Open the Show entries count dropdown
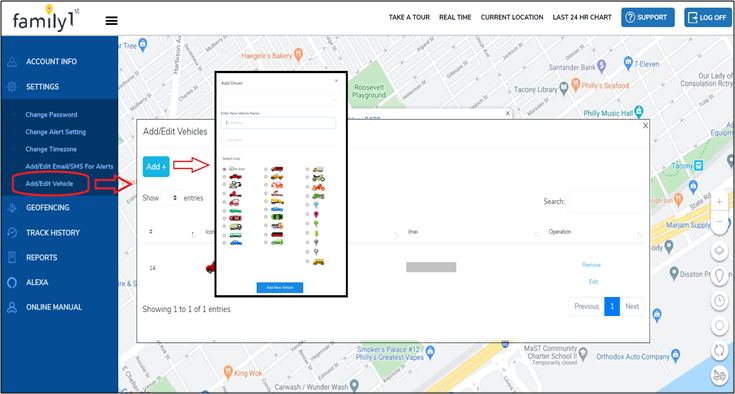Screen dimensions: 735x394 (171, 198)
